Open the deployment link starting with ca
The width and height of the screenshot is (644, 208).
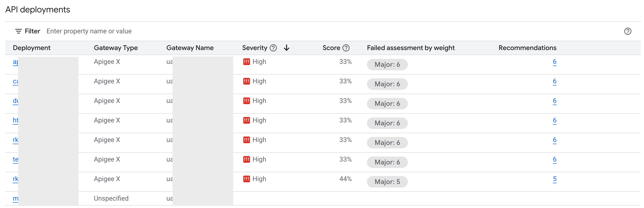15,81
